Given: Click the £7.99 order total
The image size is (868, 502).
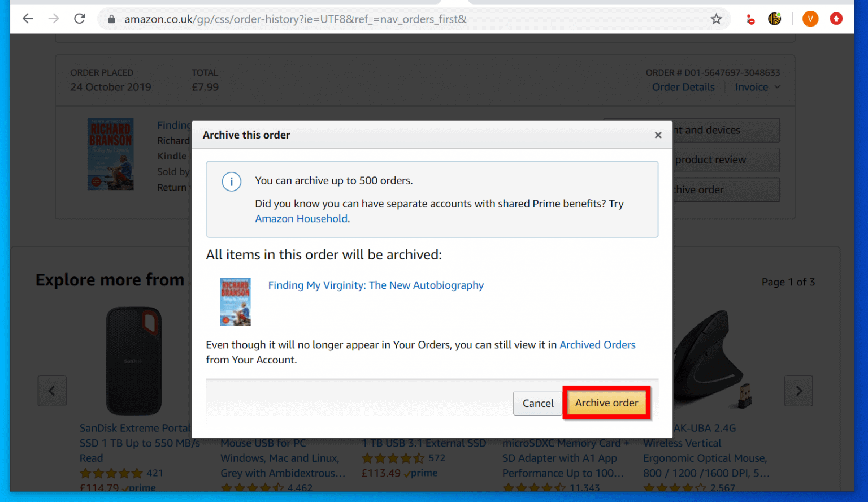Looking at the screenshot, I should 205,87.
